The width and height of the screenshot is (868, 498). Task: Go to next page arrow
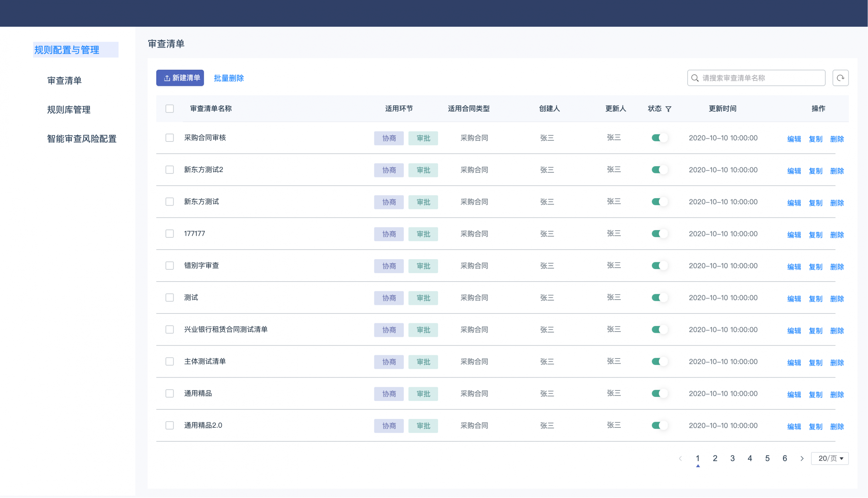pos(802,459)
